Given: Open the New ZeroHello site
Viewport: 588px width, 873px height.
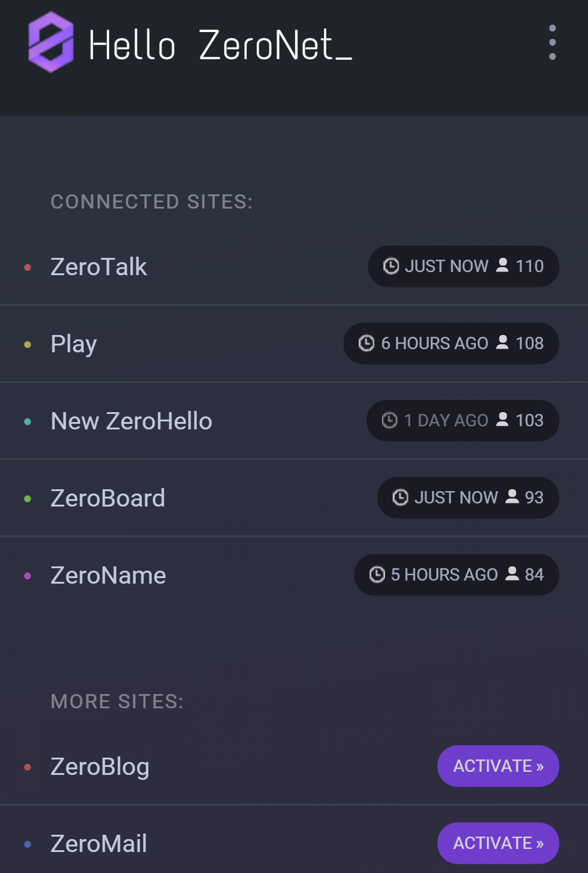Looking at the screenshot, I should 131,421.
